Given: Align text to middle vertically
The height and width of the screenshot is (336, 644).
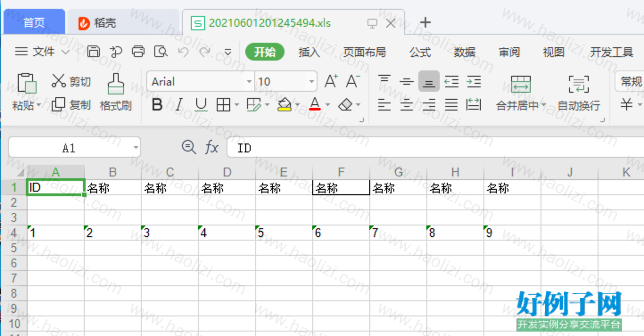Looking at the screenshot, I should coord(406,82).
